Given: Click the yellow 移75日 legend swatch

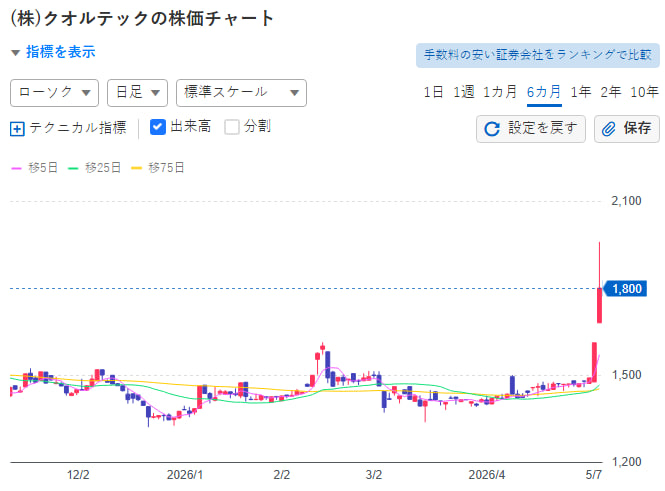Looking at the screenshot, I should coord(136,168).
